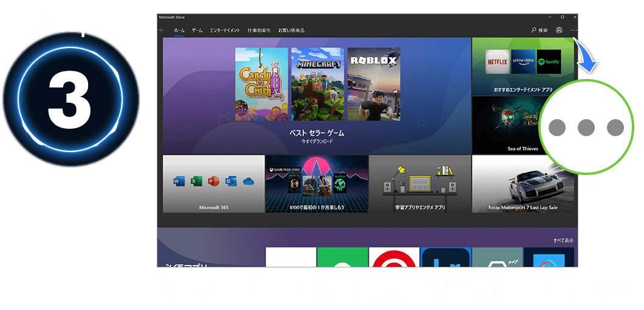Select the Prime Video app icon
This screenshot has width=644, height=310.
click(523, 61)
